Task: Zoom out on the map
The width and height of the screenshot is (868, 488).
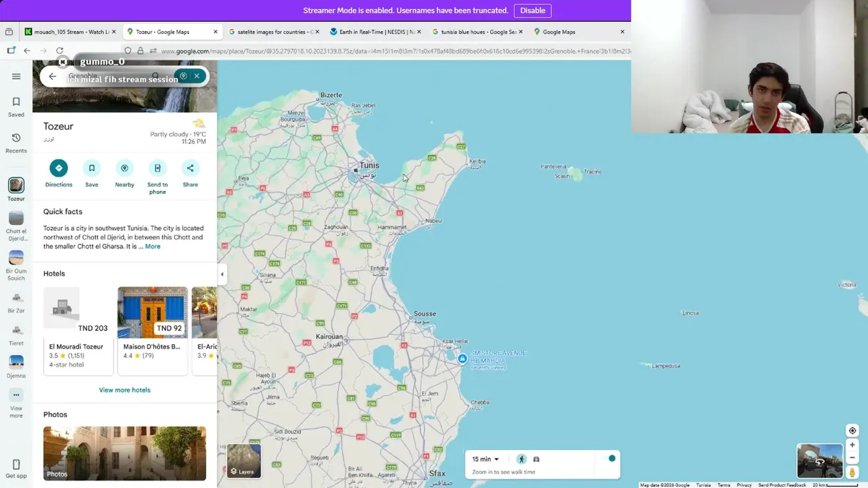Action: pos(852,457)
